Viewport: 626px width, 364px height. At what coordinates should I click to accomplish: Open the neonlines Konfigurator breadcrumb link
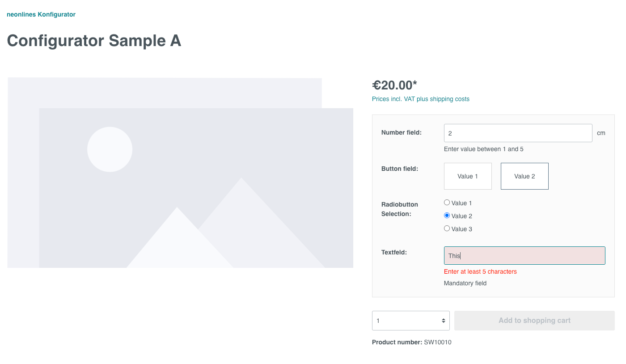[41, 14]
